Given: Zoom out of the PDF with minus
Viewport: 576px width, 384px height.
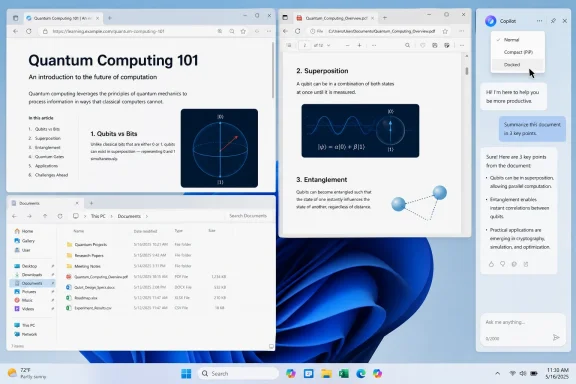Looking at the screenshot, I should tap(348, 45).
